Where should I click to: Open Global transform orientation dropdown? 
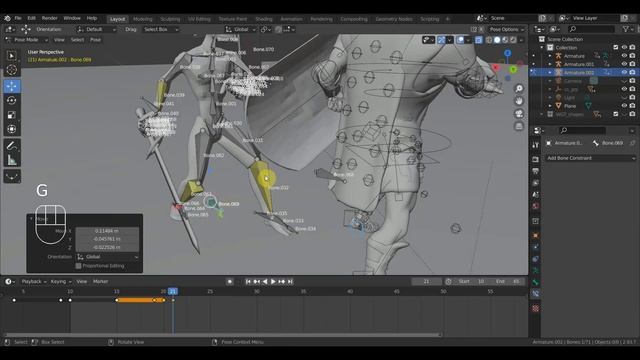pyautogui.click(x=241, y=29)
